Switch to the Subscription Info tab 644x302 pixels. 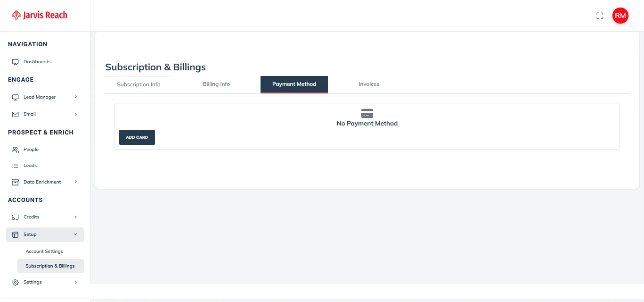[x=139, y=84]
